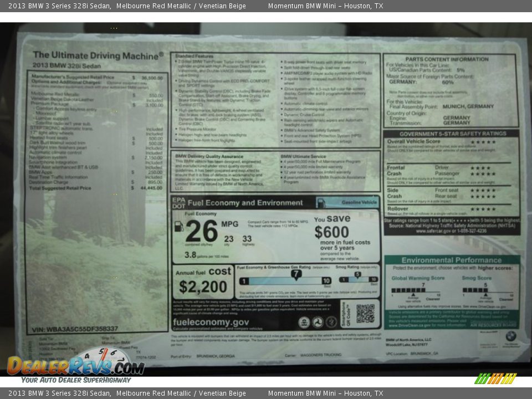Viewport: 532px width, 399px height.
Task: Click the Overall Vehicle Score stars
Action: click(483, 142)
